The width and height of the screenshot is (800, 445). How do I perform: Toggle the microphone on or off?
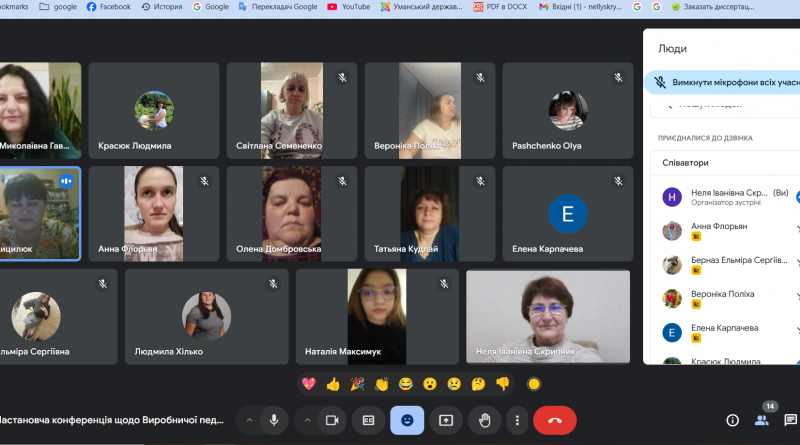coord(274,420)
